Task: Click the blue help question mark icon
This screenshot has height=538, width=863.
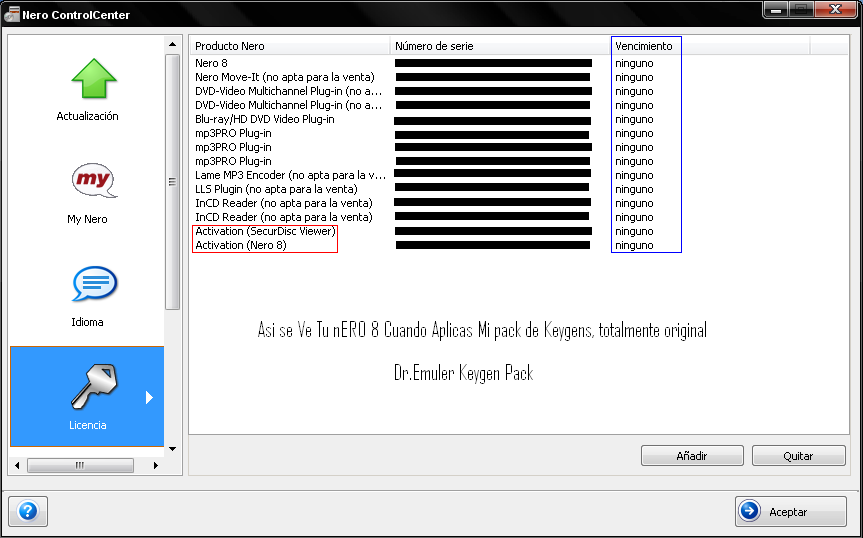Action: tap(27, 511)
